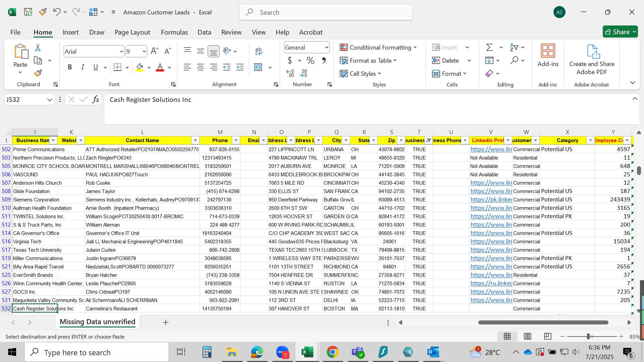Add a new sheet with plus button
This screenshot has width=644, height=362.
[166, 322]
